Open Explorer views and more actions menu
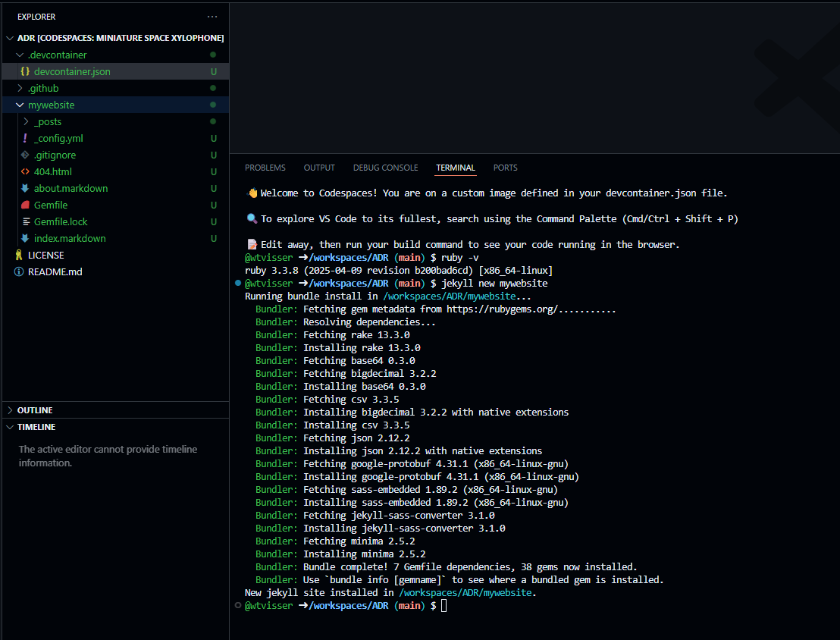This screenshot has height=640, width=840. (x=212, y=17)
